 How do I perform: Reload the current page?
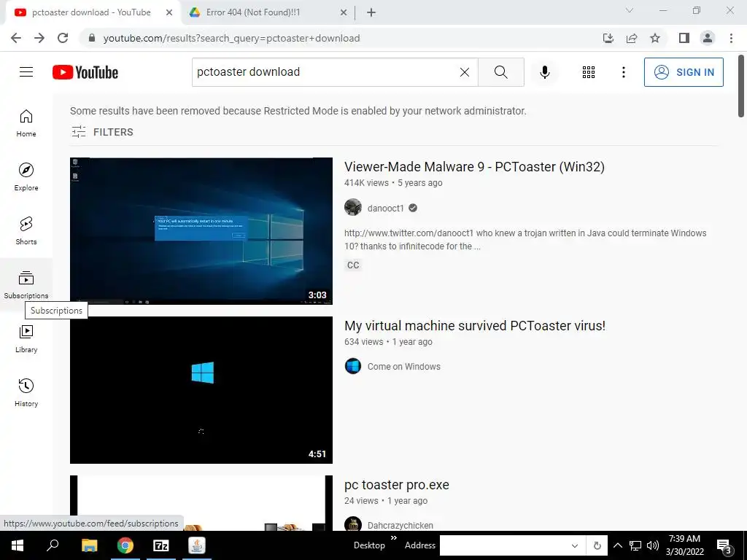tap(63, 38)
